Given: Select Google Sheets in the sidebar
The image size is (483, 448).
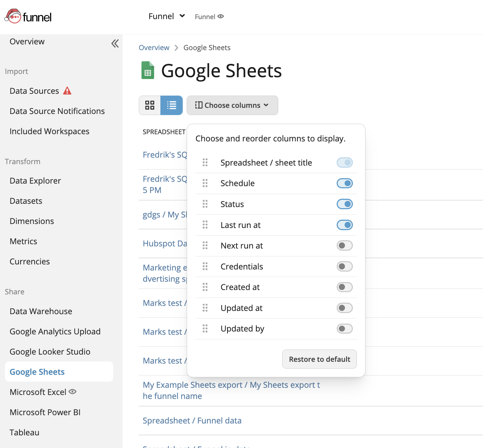Looking at the screenshot, I should 59,372.
